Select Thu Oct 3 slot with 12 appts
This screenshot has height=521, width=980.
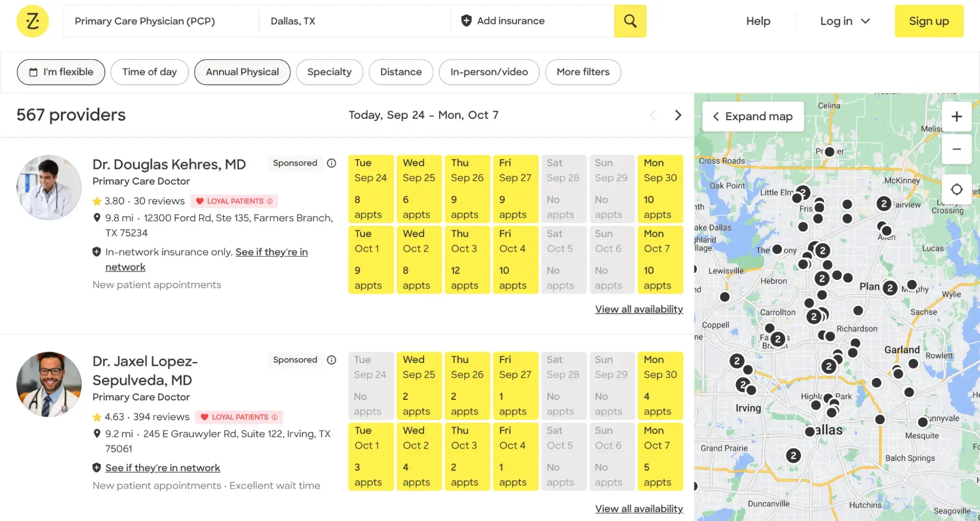click(x=467, y=260)
